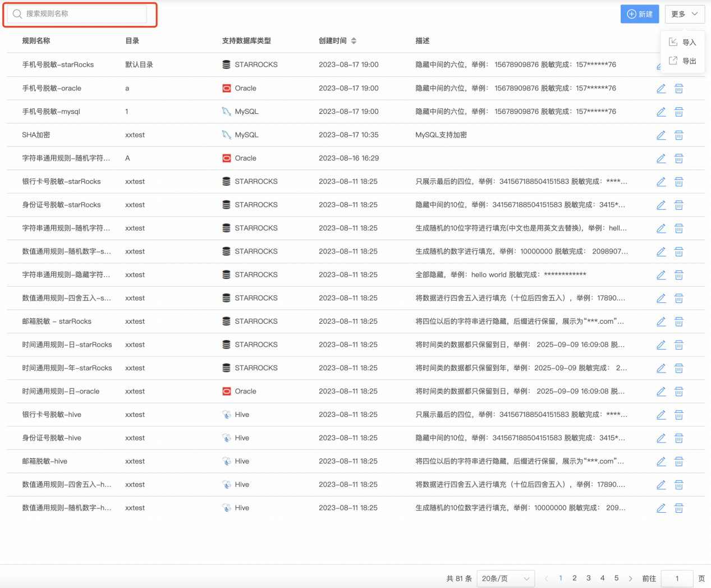The image size is (711, 588).
Task: Click the 描述 column header
Action: pyautogui.click(x=423, y=41)
